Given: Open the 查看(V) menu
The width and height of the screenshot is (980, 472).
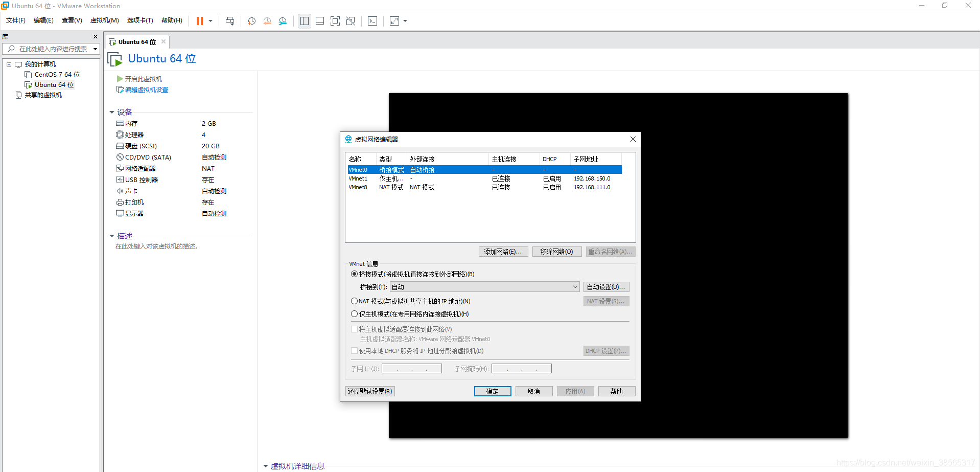Looking at the screenshot, I should [x=72, y=20].
